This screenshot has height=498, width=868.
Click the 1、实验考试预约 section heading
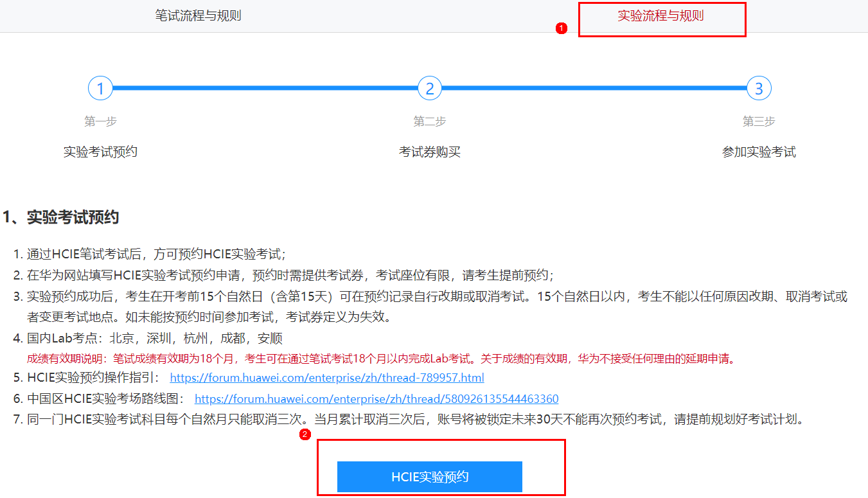[61, 217]
